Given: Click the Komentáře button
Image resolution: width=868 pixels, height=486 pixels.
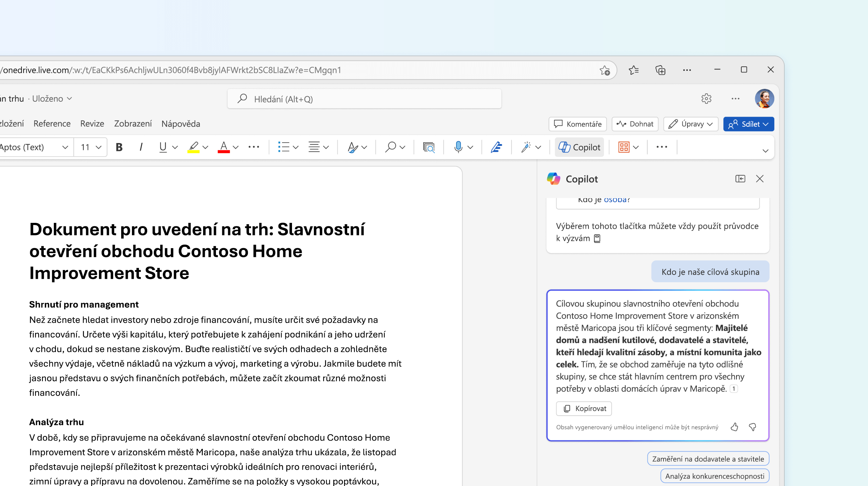Looking at the screenshot, I should tap(578, 124).
